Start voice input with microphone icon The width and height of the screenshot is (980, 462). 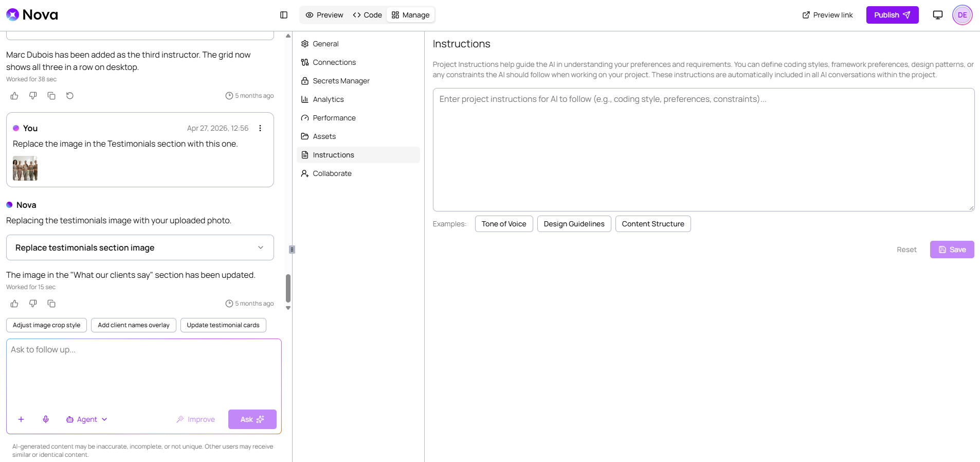click(46, 419)
